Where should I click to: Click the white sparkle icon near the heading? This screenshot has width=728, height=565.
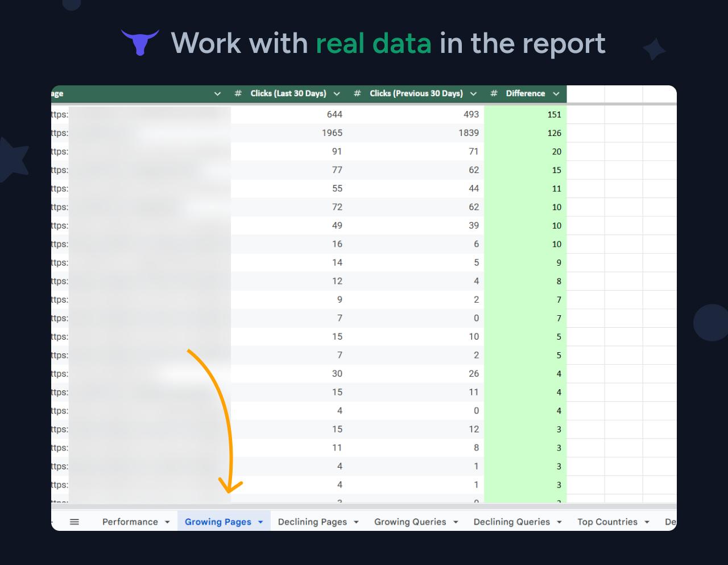click(x=654, y=50)
